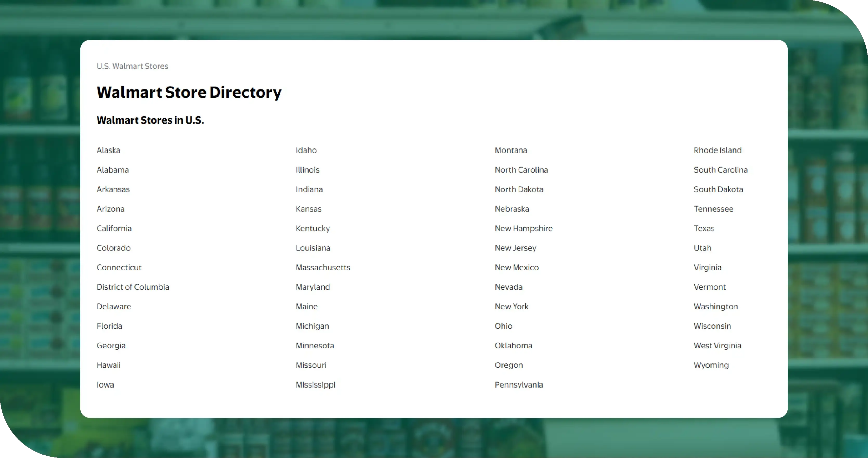
Task: Open the New Mexico store listing
Action: 517,267
